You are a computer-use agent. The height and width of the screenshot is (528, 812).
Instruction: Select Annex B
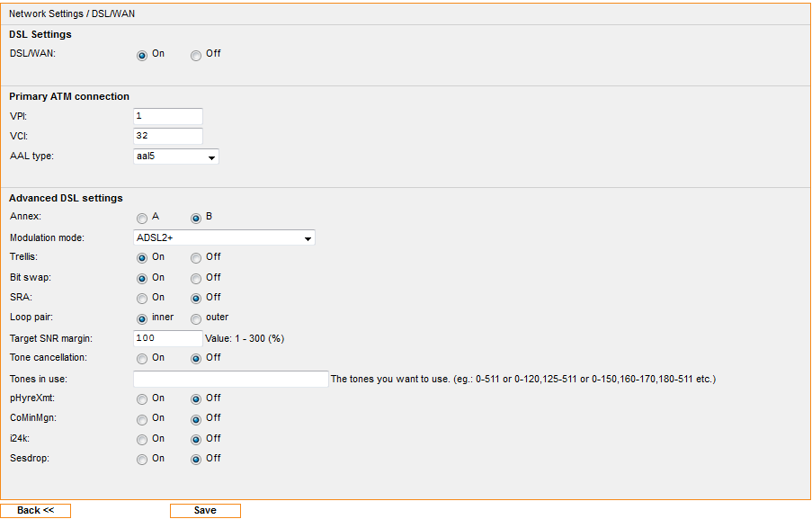coord(196,219)
